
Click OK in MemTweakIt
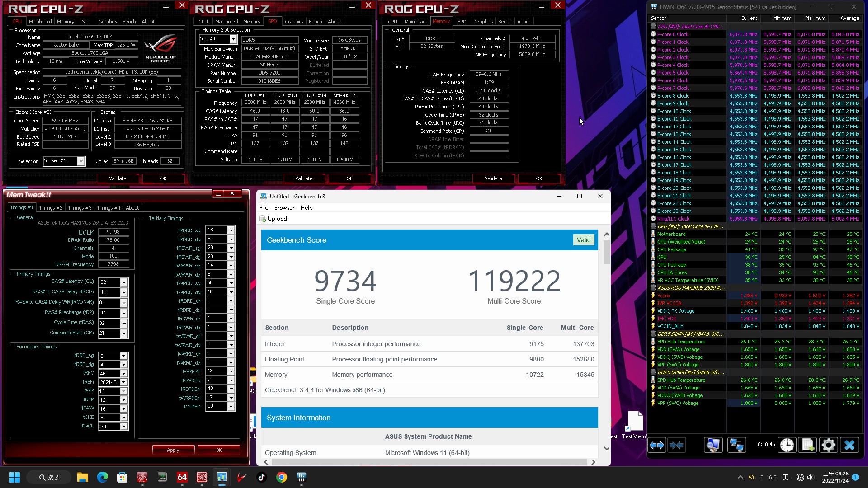(x=218, y=450)
